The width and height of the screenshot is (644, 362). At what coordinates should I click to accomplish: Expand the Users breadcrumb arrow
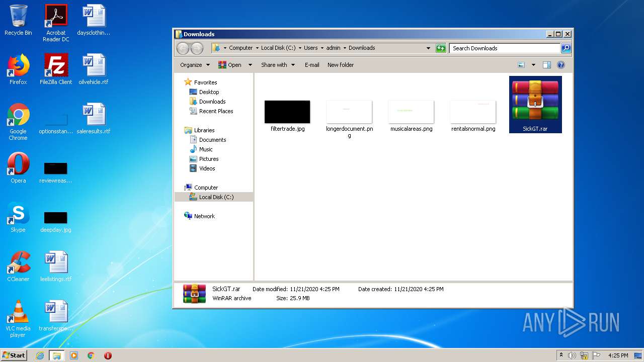[322, 48]
